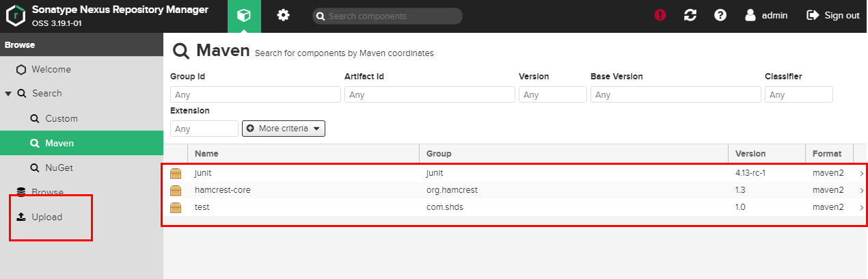
Task: Click the Extension input field
Action: pyautogui.click(x=204, y=129)
